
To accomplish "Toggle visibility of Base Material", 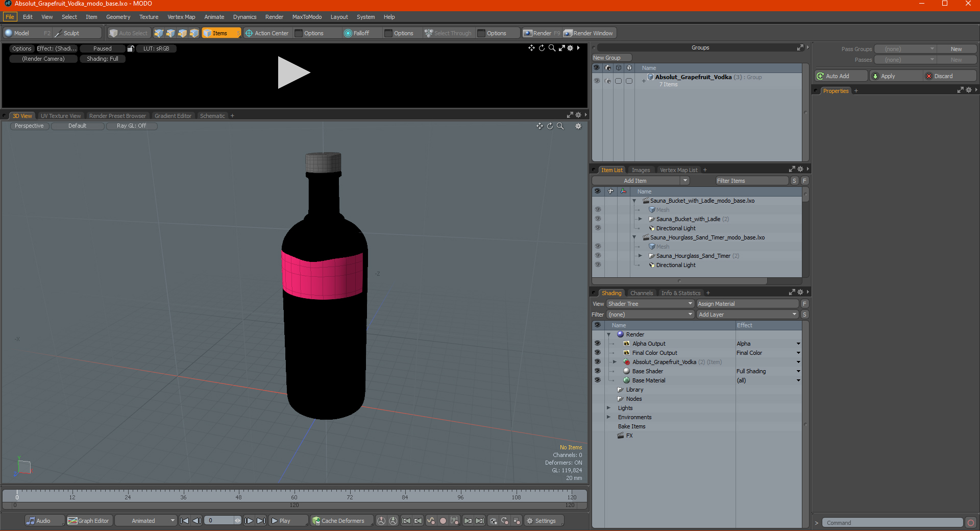I will (x=597, y=380).
